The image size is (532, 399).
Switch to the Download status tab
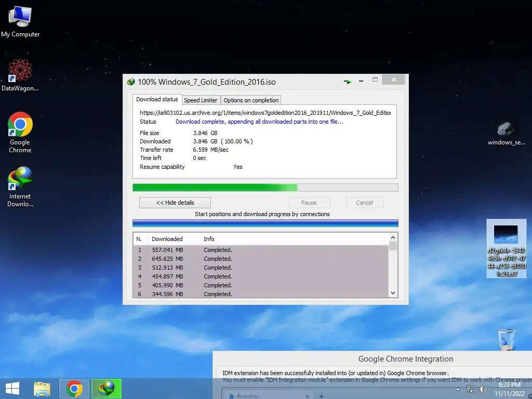pos(157,99)
